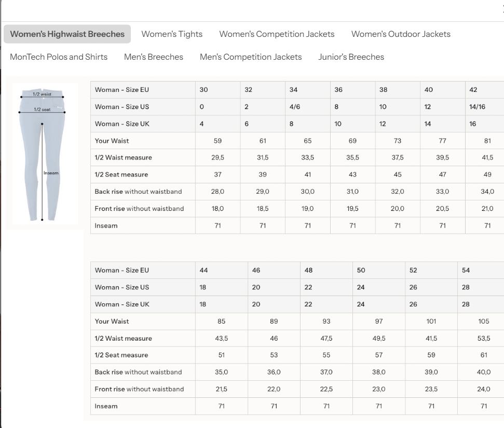
Task: Click the Front rise value 24,0
Action: tap(483, 389)
